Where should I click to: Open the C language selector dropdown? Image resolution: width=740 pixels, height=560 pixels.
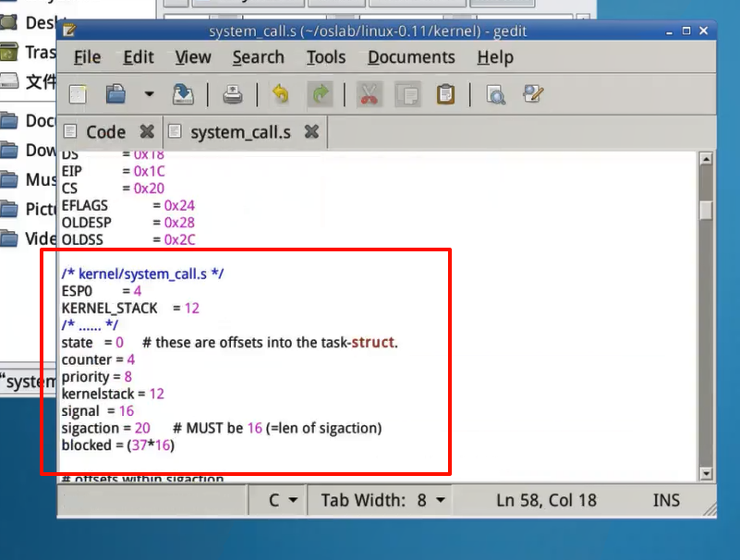click(x=283, y=501)
